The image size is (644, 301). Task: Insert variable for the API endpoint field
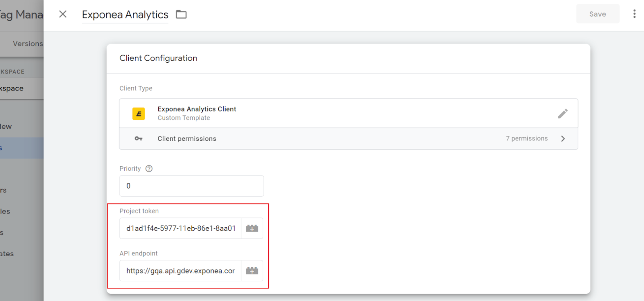coord(252,271)
